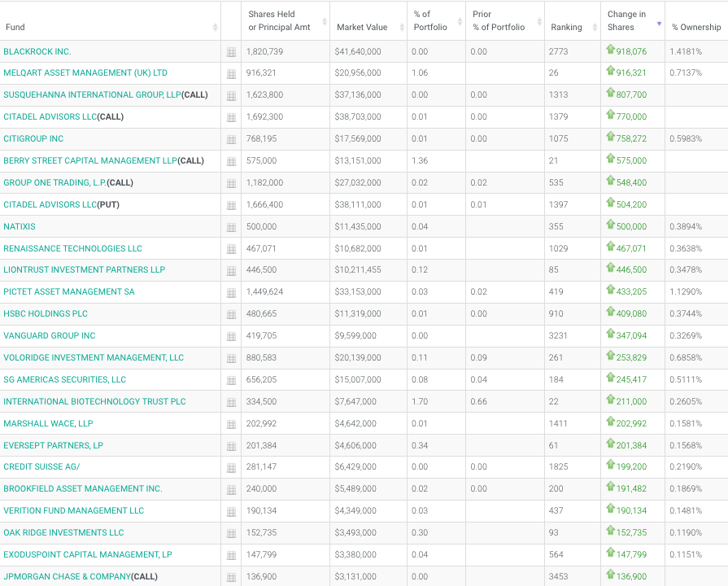The image size is (728, 586).
Task: Click grid icon in OAK RIDGE INVESTMENTS row
Action: 231,533
